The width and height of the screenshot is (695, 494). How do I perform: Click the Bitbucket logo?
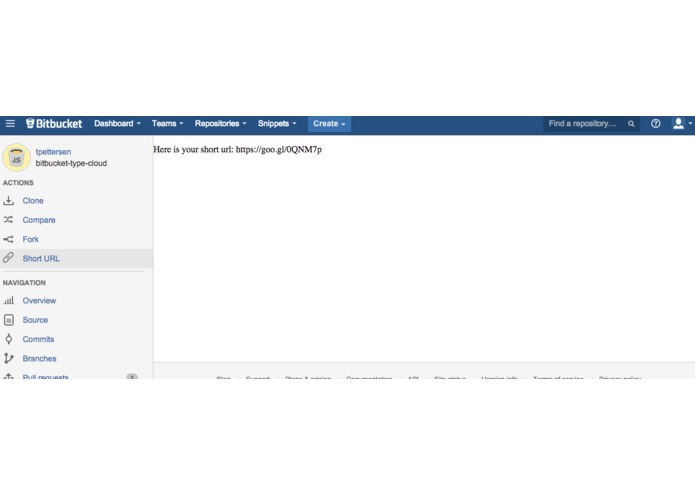point(54,124)
